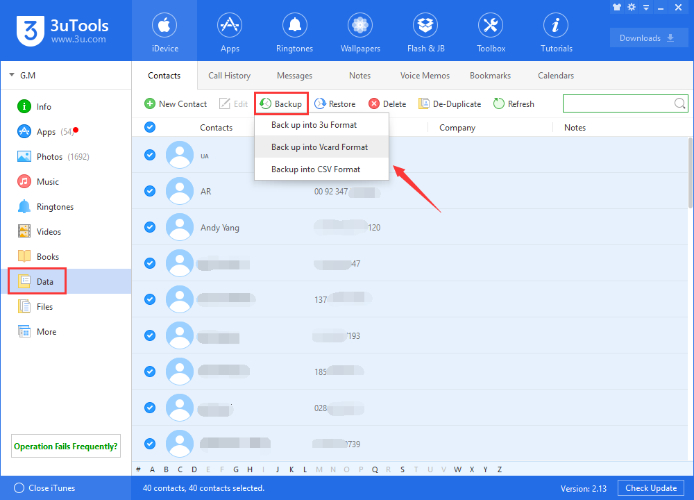Switch to the Messages tab
694x500 pixels.
pyautogui.click(x=294, y=76)
